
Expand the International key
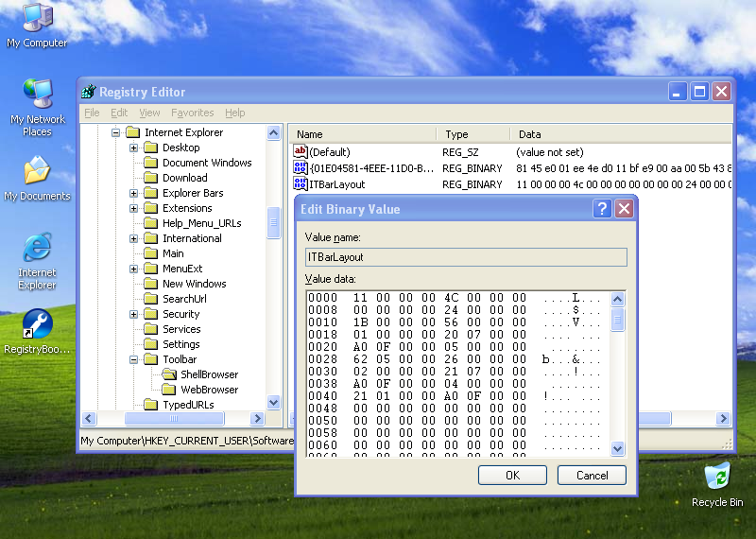point(133,238)
